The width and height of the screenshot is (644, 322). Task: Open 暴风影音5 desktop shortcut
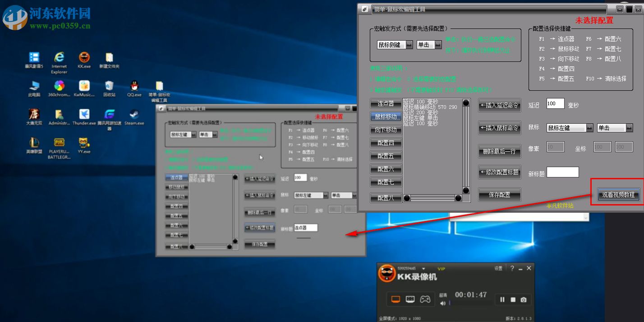tap(34, 60)
